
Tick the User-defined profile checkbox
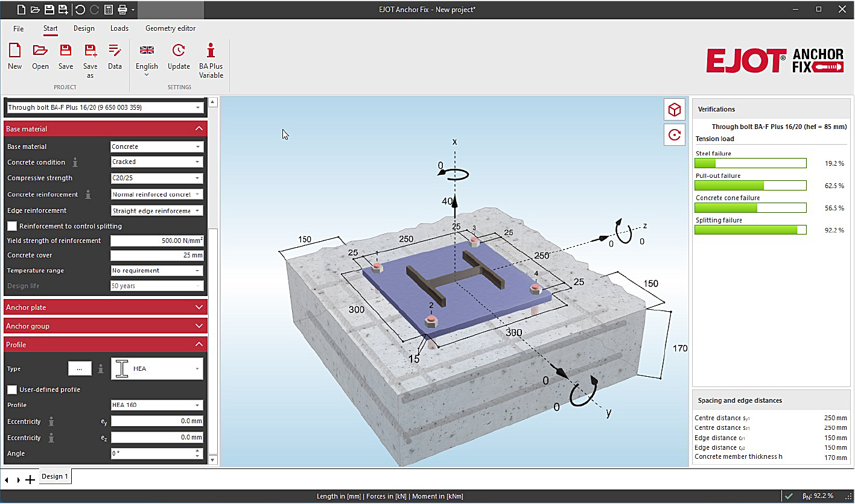(12, 389)
